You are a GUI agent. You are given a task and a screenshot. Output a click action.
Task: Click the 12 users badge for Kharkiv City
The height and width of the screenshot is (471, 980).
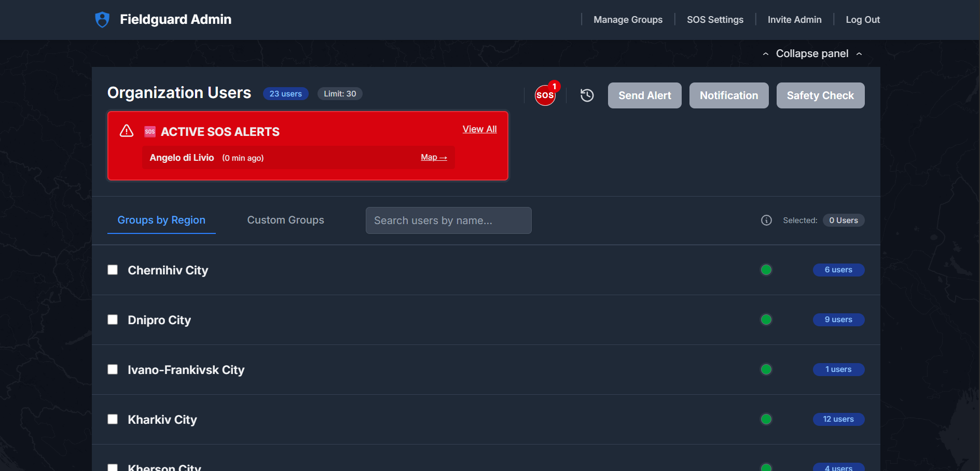tap(838, 419)
